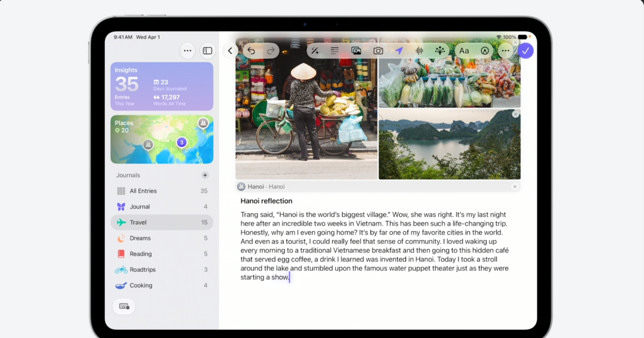Screen dimensions: 644x338
Task: Tap the gray map pin left of the 3
Action: 148,145
